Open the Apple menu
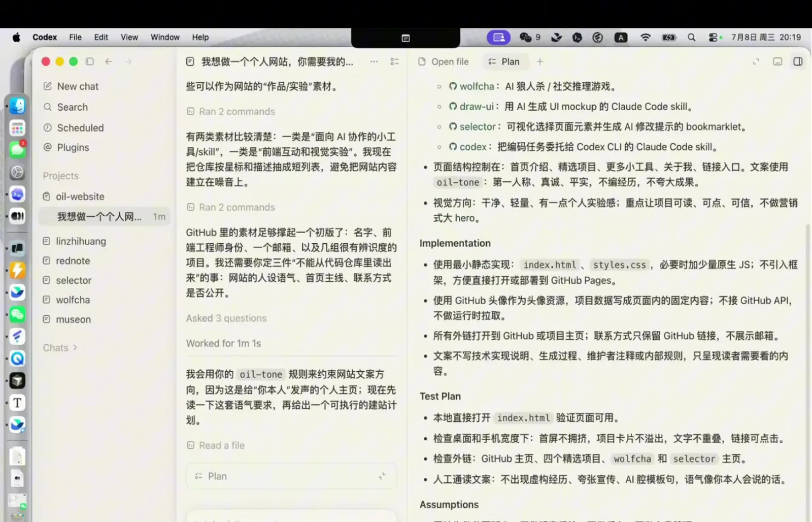812x522 pixels. coord(16,37)
